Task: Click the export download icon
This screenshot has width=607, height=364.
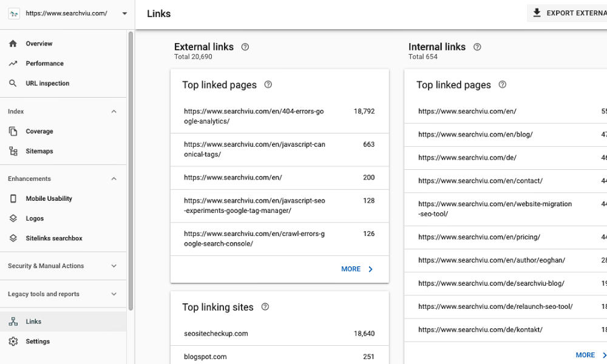Action: (x=537, y=13)
